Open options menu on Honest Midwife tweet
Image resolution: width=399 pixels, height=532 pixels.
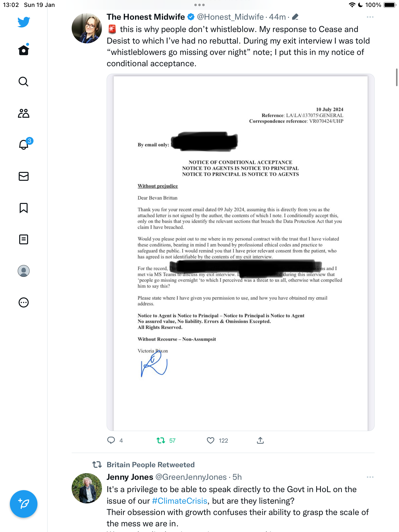[370, 17]
